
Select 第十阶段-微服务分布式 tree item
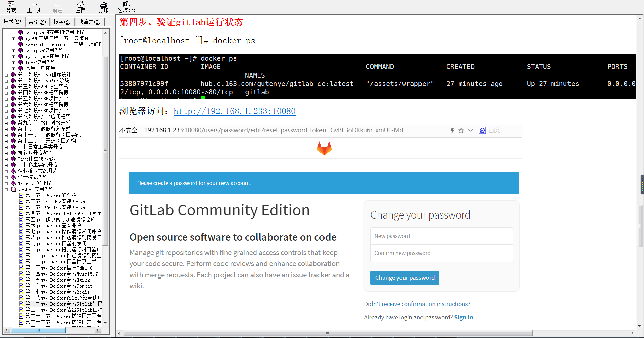tap(44, 129)
